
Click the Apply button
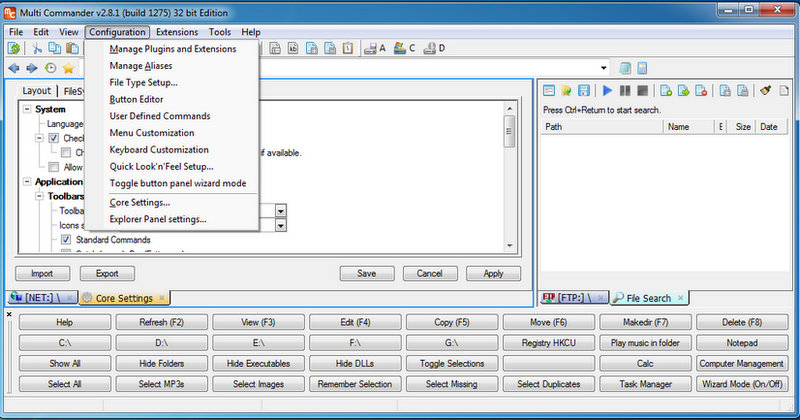(493, 274)
